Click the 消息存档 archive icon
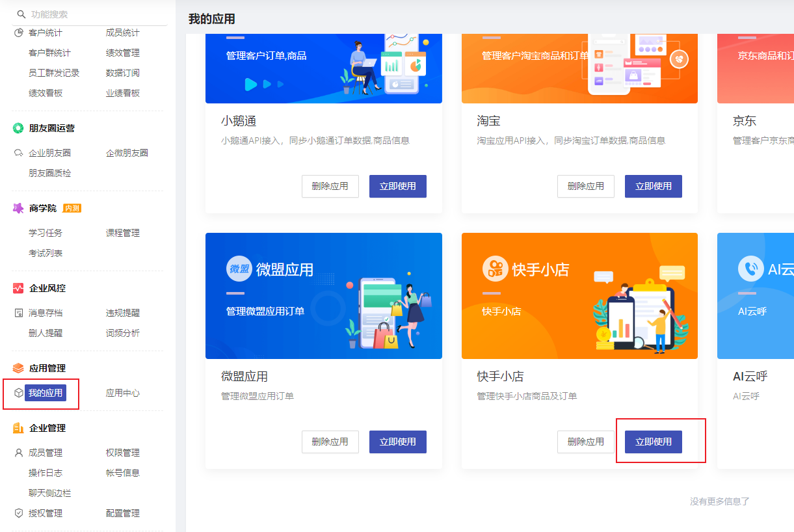The width and height of the screenshot is (794, 532). tap(19, 313)
